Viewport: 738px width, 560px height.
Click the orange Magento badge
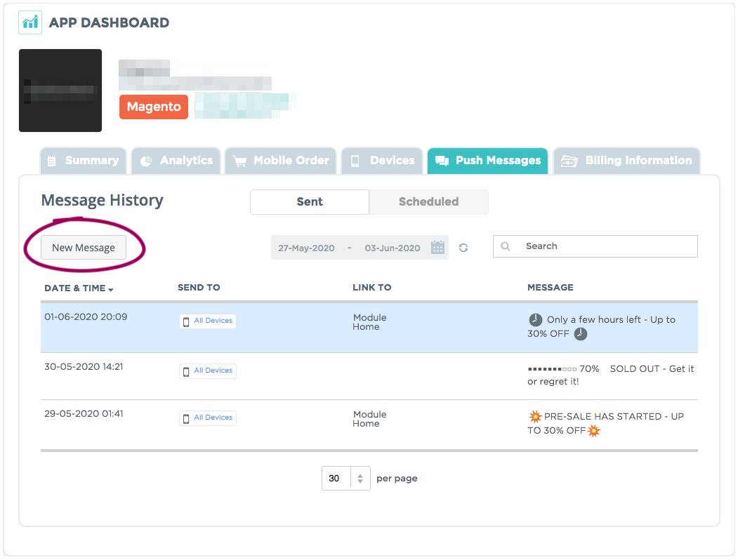153,107
